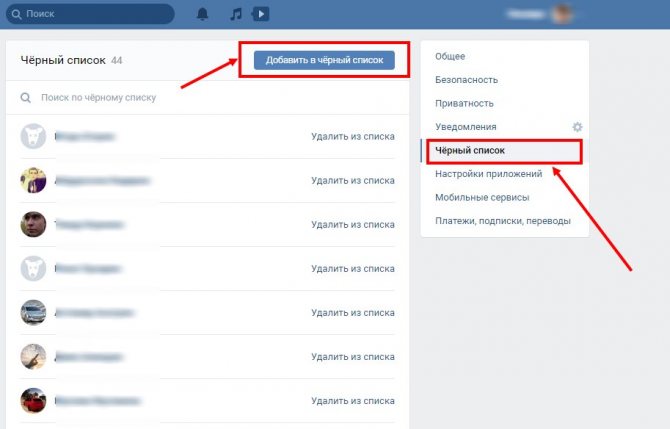670x429 pixels.
Task: Click Удалить из списка for third user
Action: [353, 225]
